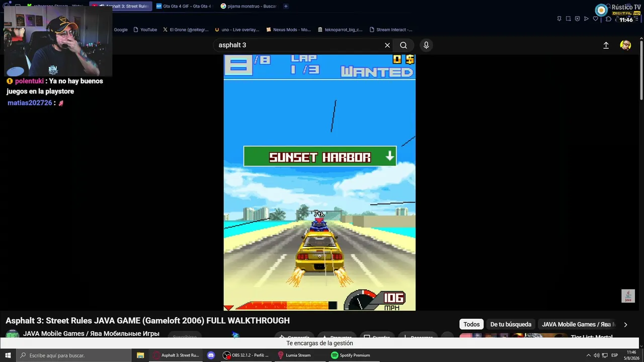Open the JAVA Mobile Games channel name link
Screen dimensions: 644x362
[91, 334]
